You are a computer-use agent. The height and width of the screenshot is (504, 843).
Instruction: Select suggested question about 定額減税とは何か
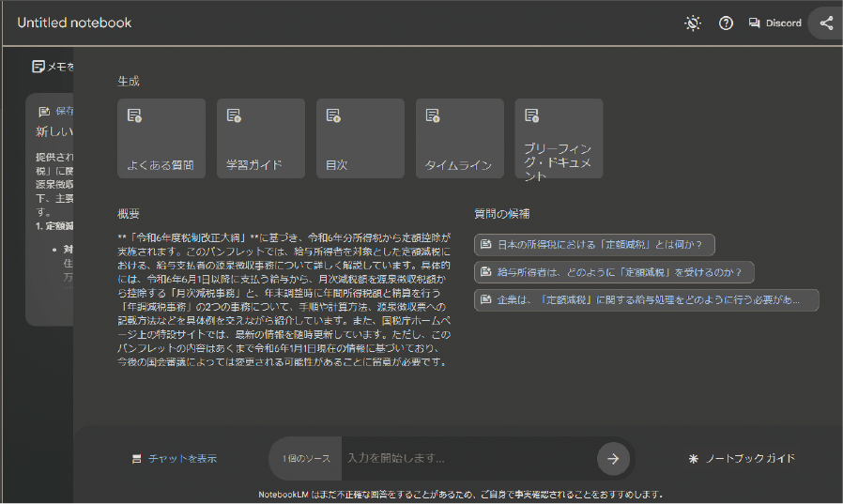(594, 244)
